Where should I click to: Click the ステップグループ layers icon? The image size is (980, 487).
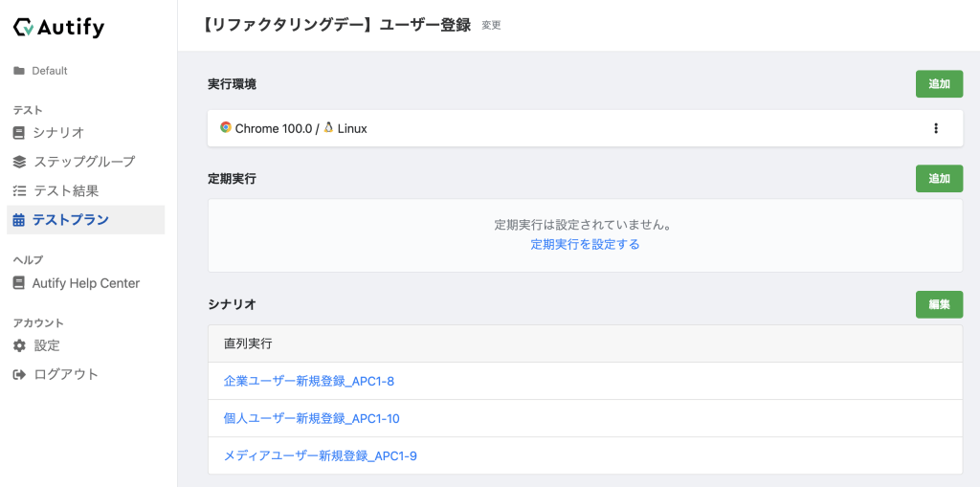click(x=19, y=162)
